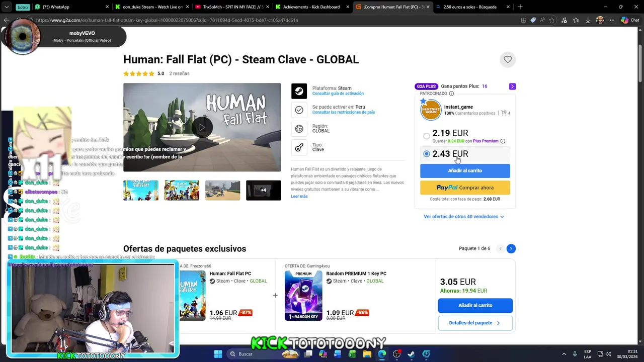The image size is (644, 362).
Task: Click the taskbar Buscar search box
Action: tap(262, 354)
